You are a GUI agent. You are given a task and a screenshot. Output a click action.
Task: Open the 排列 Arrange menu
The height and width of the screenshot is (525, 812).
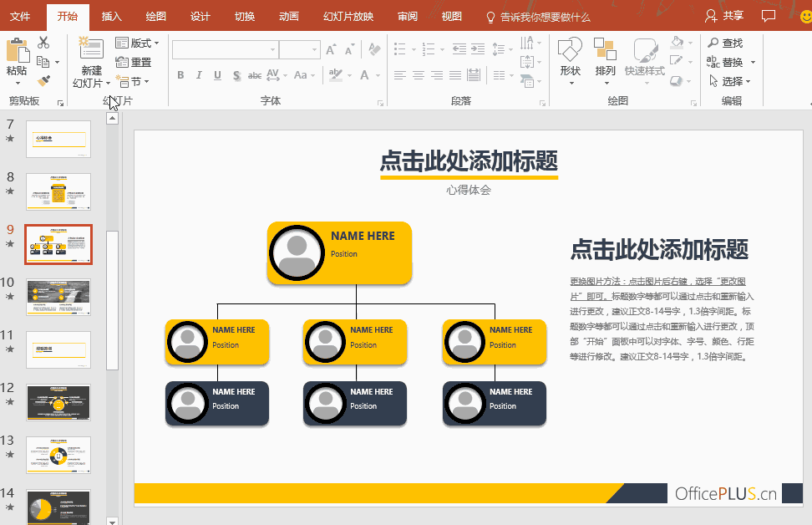(605, 61)
